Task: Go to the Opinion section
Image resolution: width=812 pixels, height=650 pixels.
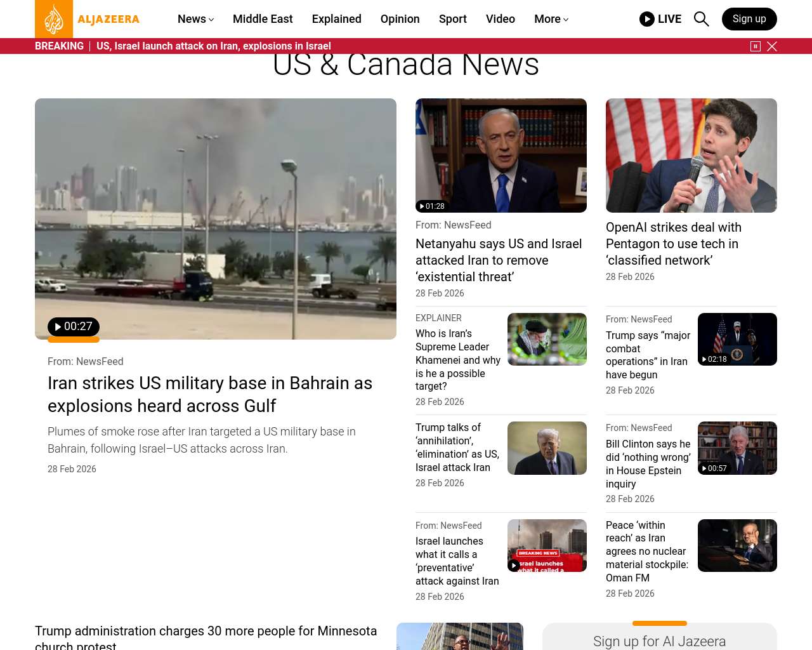Action: [400, 19]
